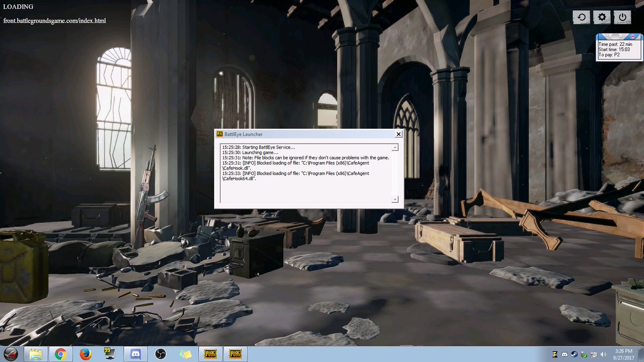The width and height of the screenshot is (644, 362).
Task: Switch to the first PUBG taskbar window
Action: (x=210, y=354)
